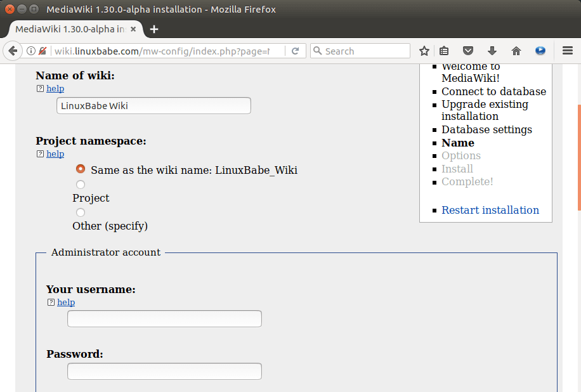Click the Your username input field
This screenshot has height=392, width=581.
click(164, 318)
